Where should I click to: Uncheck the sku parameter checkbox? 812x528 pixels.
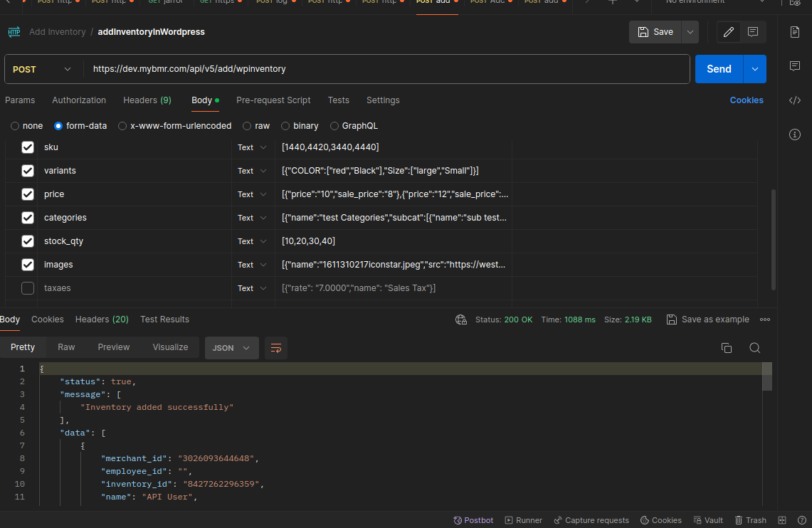tap(28, 147)
